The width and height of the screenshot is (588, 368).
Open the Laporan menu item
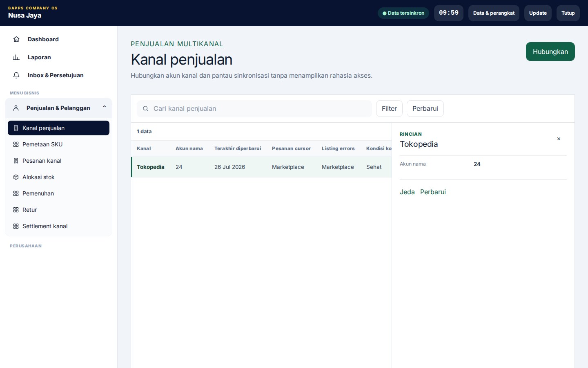pos(58,57)
